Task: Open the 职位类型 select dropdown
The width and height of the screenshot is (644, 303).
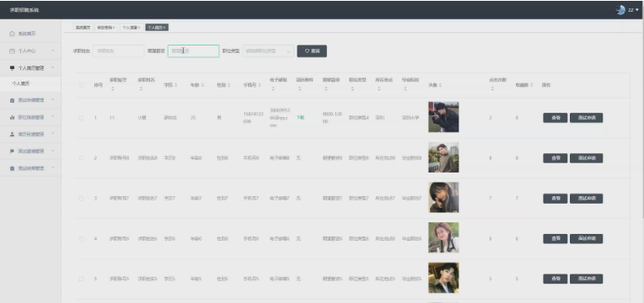Action: pos(268,51)
